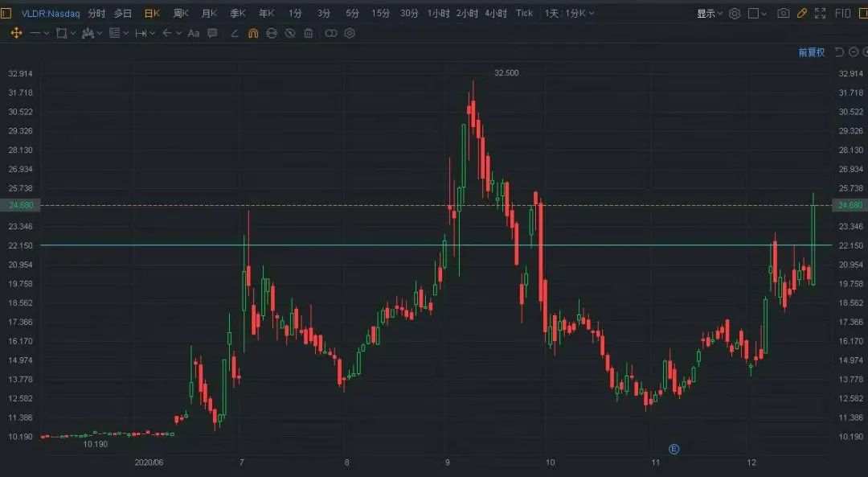Expand the arrow tool options dropdown
Image resolution: width=868 pixels, height=477 pixels.
click(x=178, y=34)
